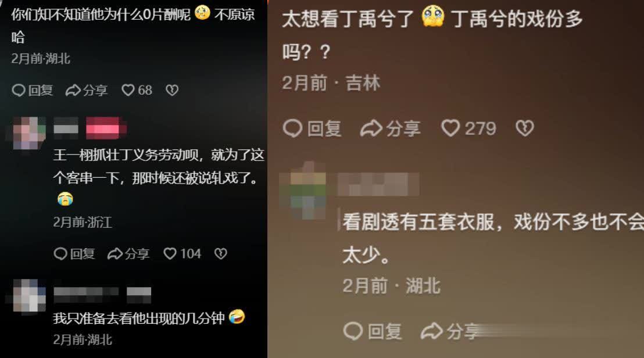Dislike the comment with 68 likes

click(x=172, y=90)
